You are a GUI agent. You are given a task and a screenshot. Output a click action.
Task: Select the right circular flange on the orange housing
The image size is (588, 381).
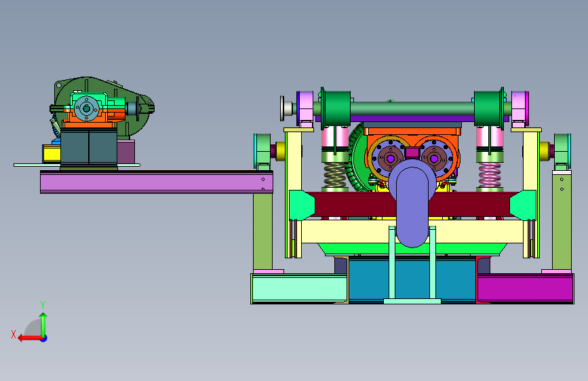[x=434, y=159]
